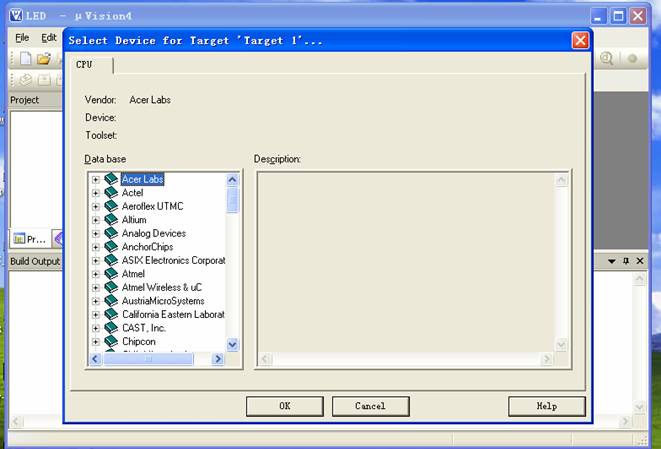Click the Acer Labs book icon
Viewport: 661px width, 449px height.
[x=111, y=179]
